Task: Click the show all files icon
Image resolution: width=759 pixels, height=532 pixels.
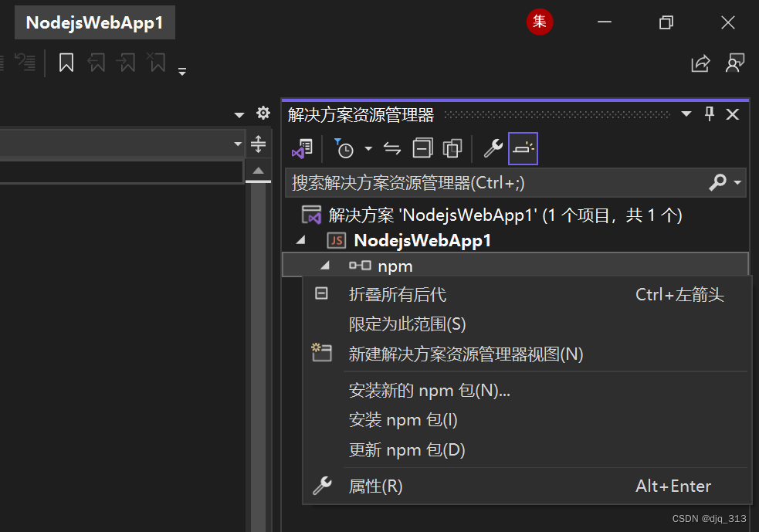Action: coord(452,148)
